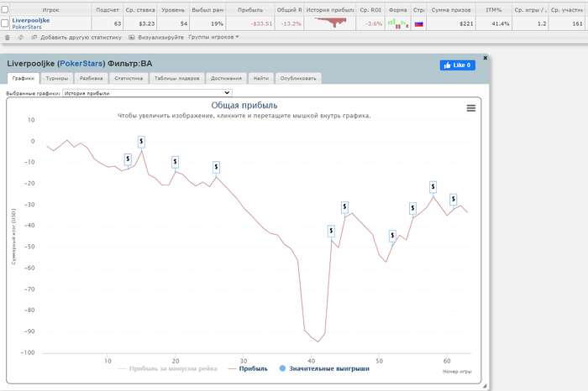Image resolution: width=588 pixels, height=391 pixels.
Task: Open the Таблицы лидеров tab
Action: (177, 78)
